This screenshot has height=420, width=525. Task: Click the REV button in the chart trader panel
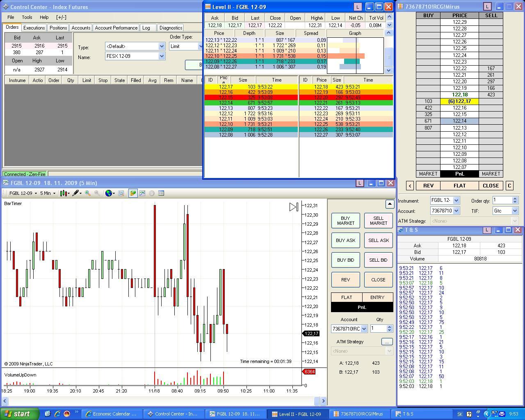click(x=346, y=280)
